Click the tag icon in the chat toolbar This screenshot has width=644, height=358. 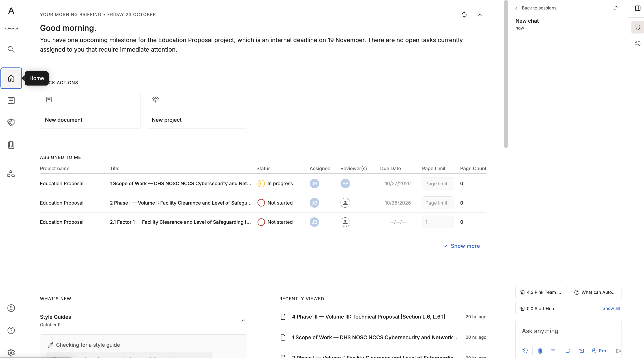pos(568,351)
